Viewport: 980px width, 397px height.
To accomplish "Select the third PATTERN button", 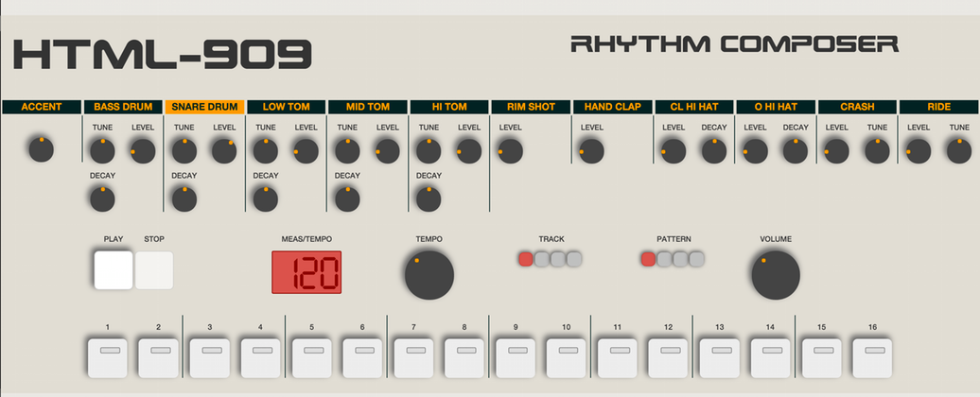I will point(680,258).
